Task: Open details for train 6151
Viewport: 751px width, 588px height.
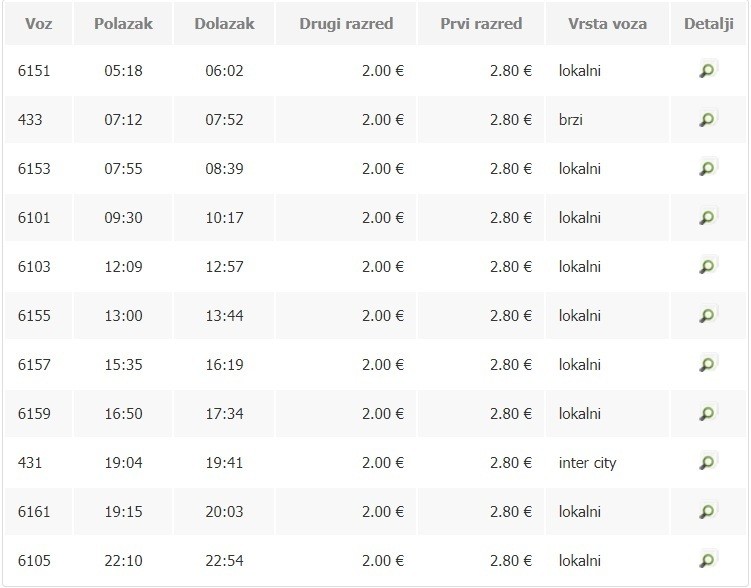Action: pyautogui.click(x=707, y=71)
